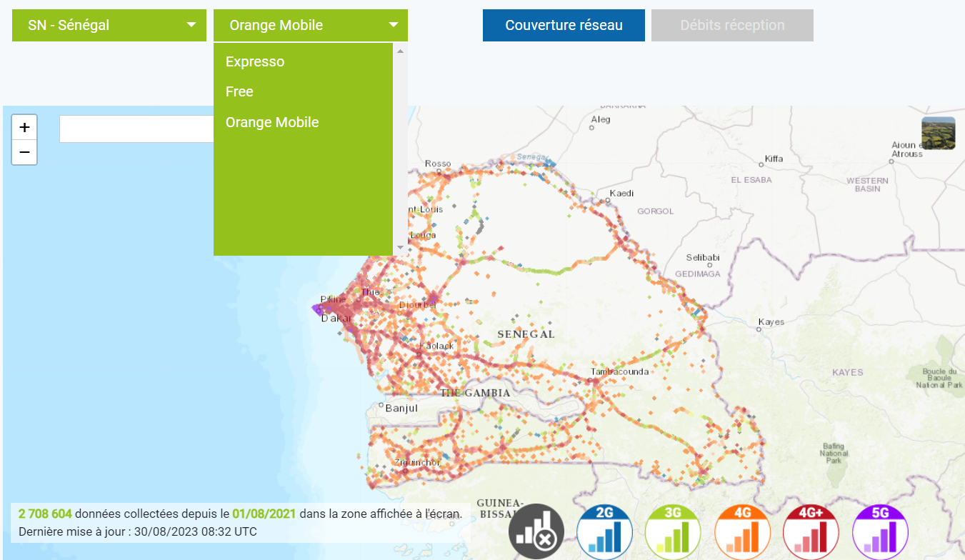Choose Orange Mobile in the list
Image resolution: width=965 pixels, height=560 pixels.
pos(272,122)
